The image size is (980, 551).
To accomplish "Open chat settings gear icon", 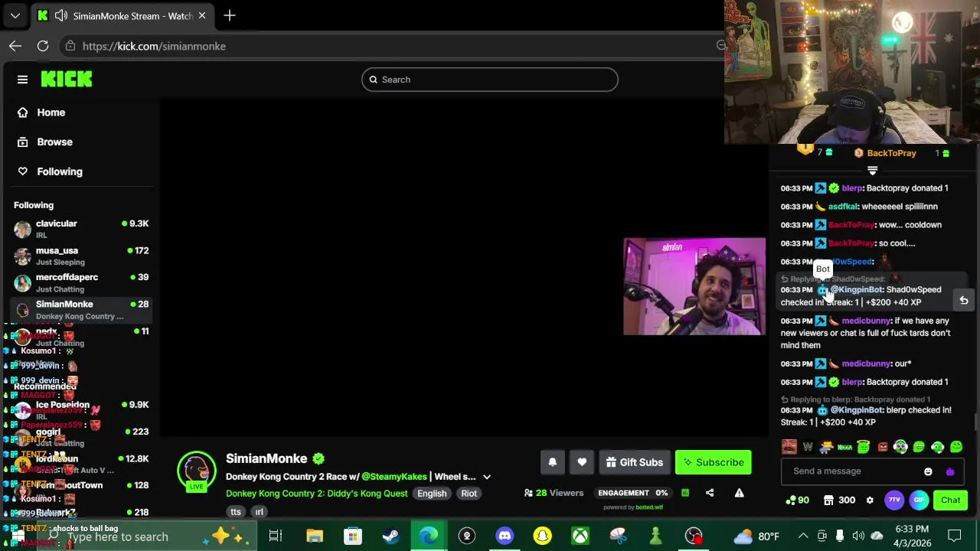I will click(x=870, y=500).
